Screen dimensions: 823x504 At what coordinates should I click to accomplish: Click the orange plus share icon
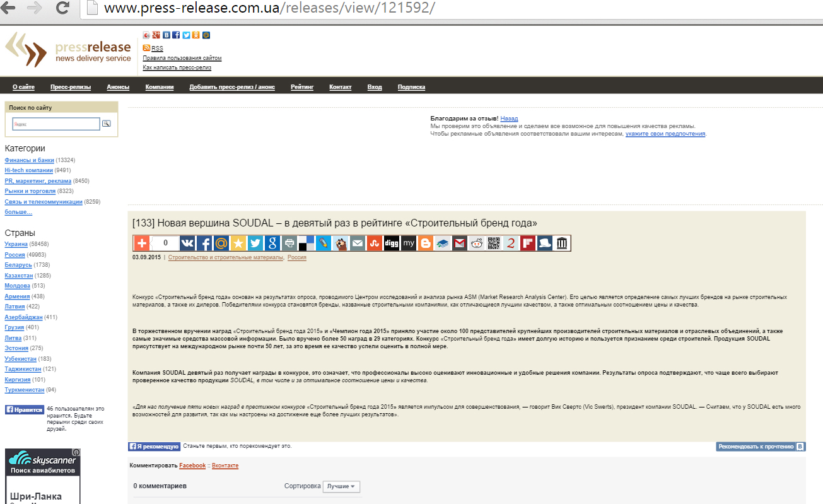point(142,243)
